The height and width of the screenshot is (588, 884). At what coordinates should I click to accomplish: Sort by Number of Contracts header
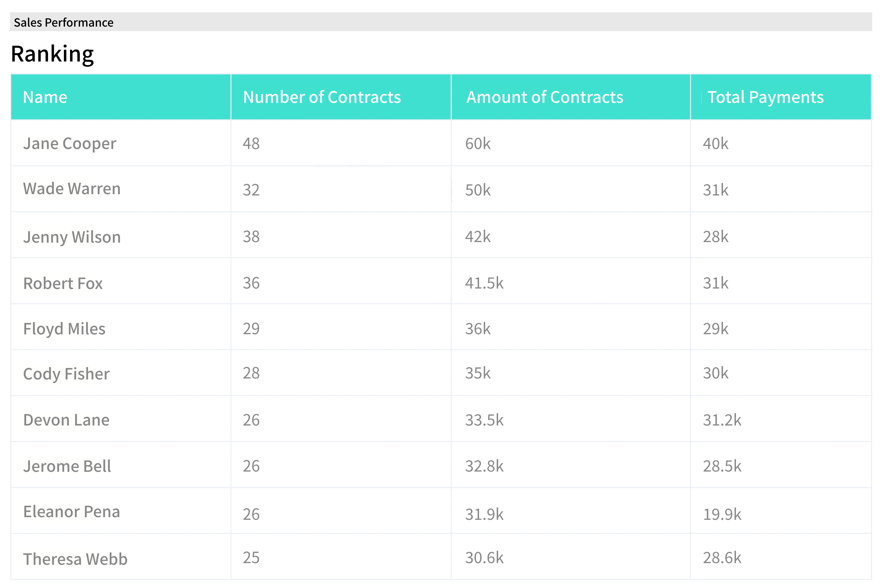(x=322, y=97)
